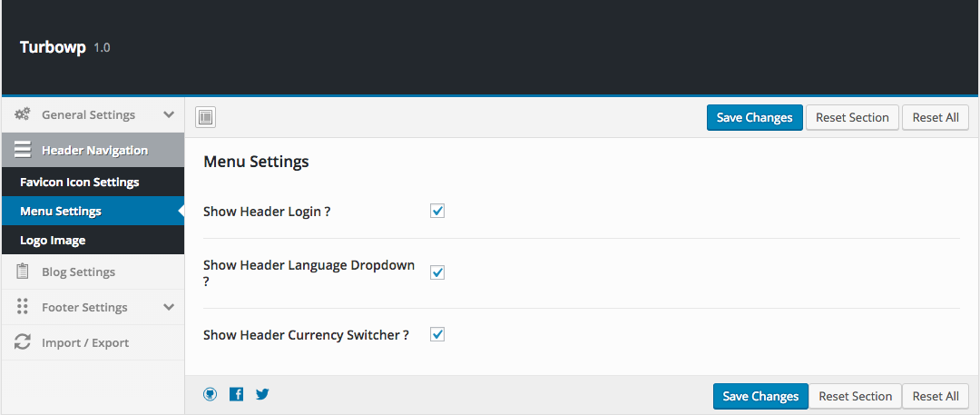Expand Footer Settings chevron arrow
Image resolution: width=980 pixels, height=415 pixels.
coord(168,307)
